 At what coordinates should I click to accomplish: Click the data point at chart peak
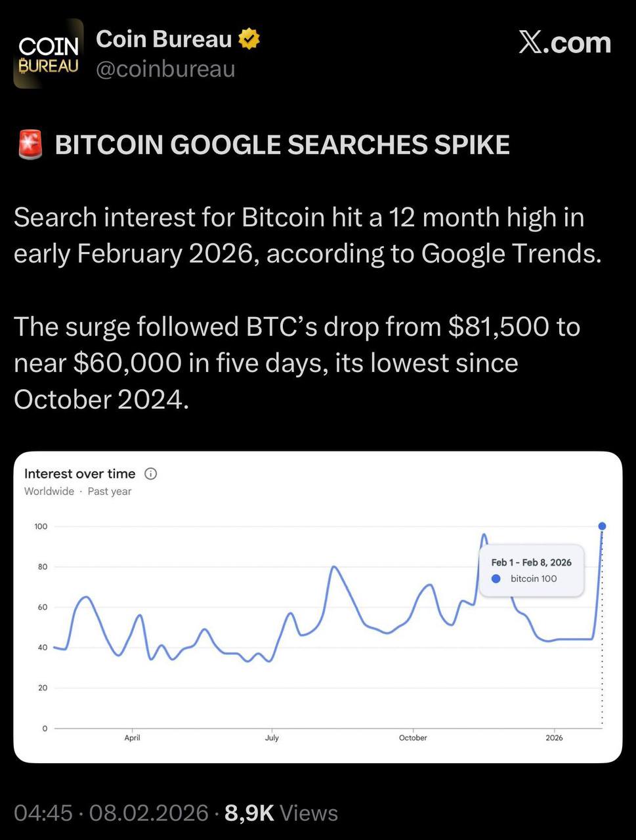602,526
